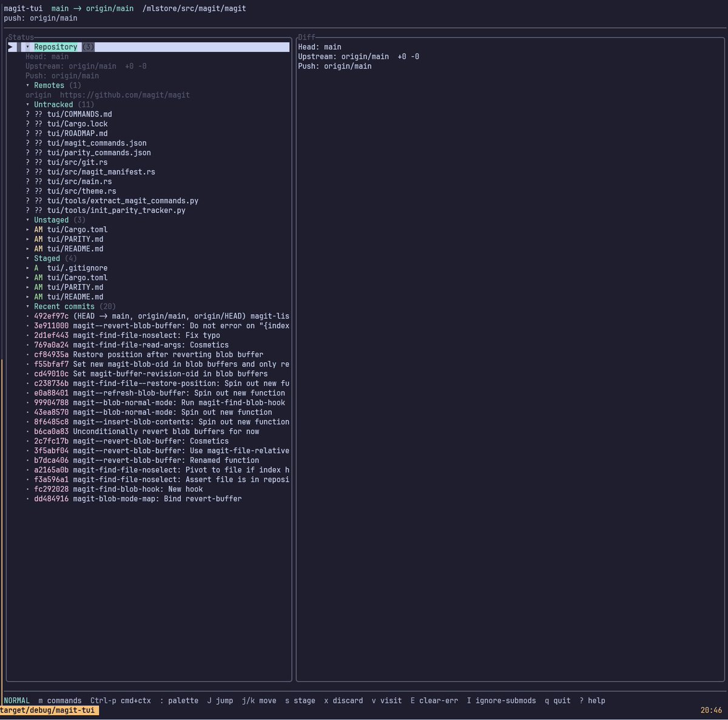The image size is (728, 720).
Task: Click NORMAL mode indicator
Action: coord(17,701)
